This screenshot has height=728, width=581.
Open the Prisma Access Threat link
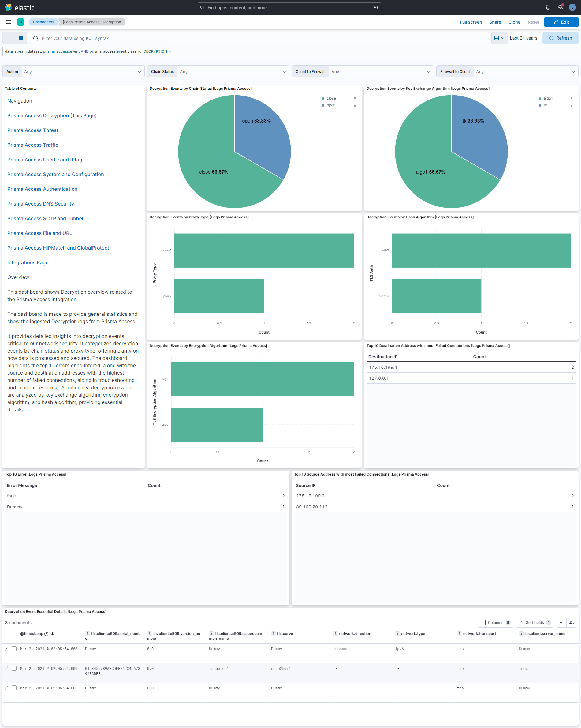(x=33, y=130)
